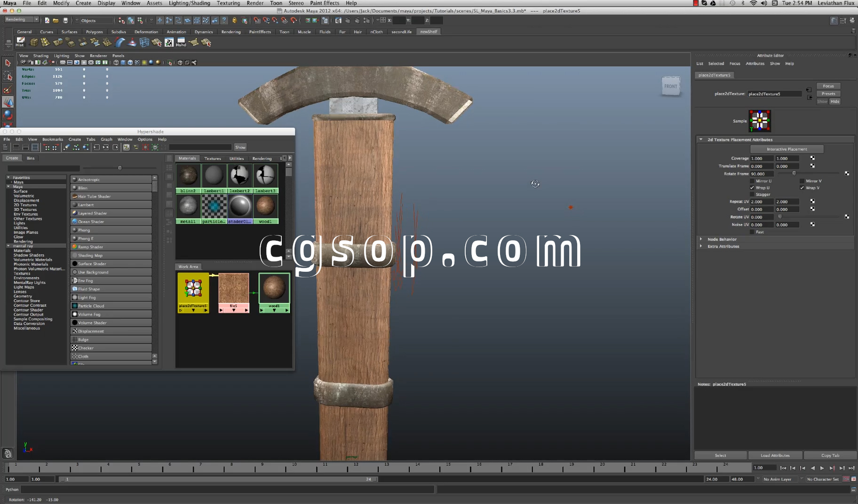Image resolution: width=858 pixels, height=504 pixels.
Task: Click the map button beside Noise UV
Action: point(812,224)
